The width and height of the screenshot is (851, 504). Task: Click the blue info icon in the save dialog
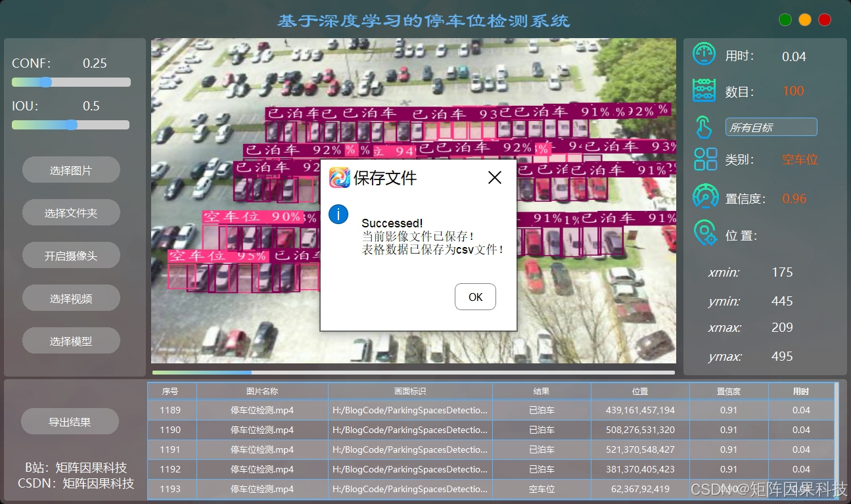[x=338, y=214]
